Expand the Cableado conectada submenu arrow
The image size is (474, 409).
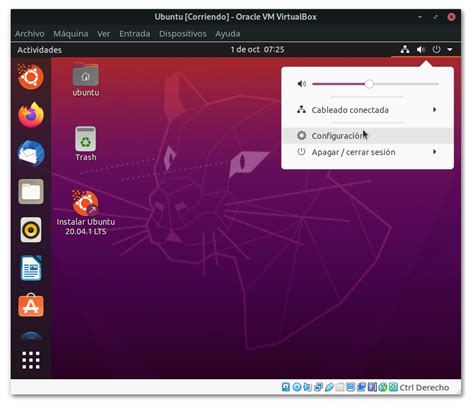click(x=434, y=110)
